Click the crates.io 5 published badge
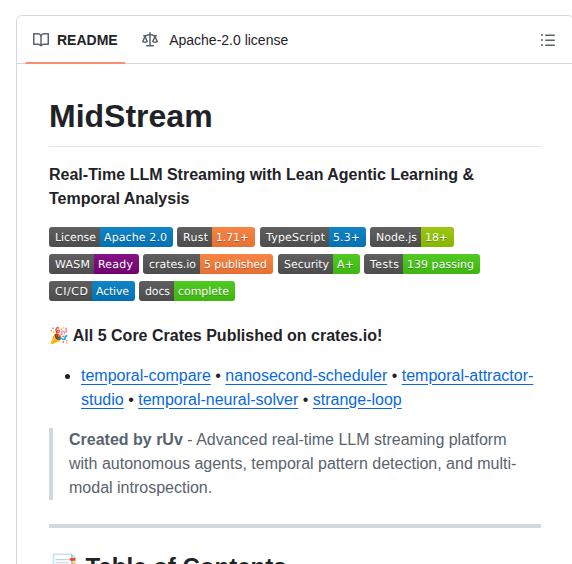 [208, 264]
